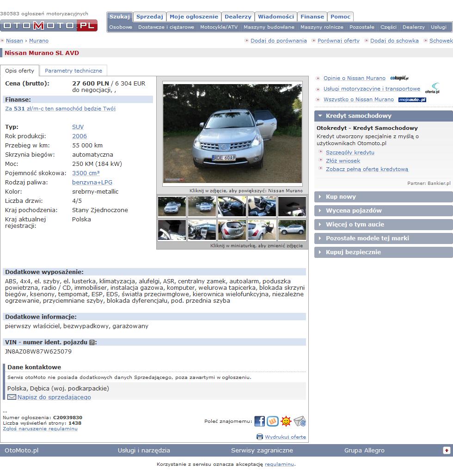Click Napisz do sprzedającego link
453x476 pixels.
[54, 397]
